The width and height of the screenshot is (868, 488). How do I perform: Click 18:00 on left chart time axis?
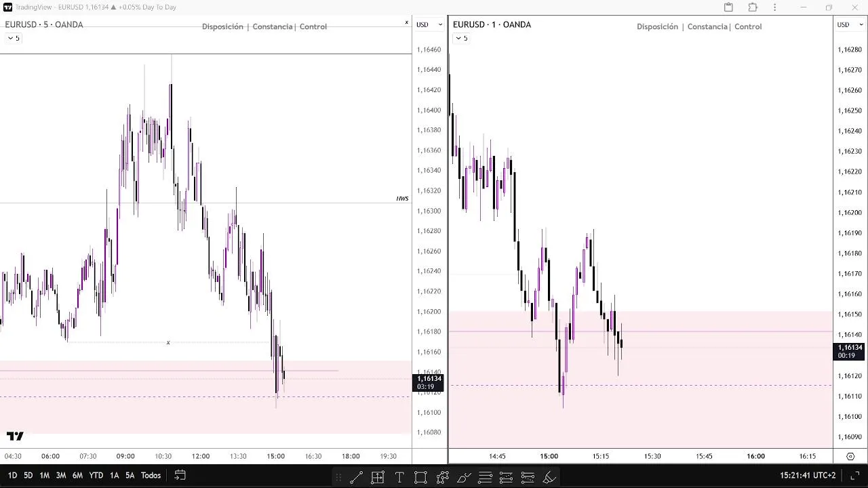pos(351,456)
